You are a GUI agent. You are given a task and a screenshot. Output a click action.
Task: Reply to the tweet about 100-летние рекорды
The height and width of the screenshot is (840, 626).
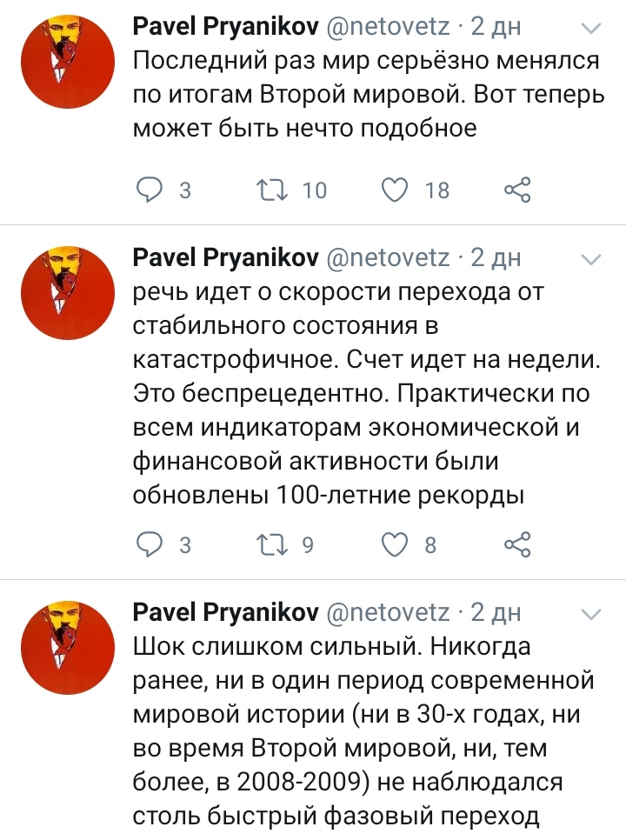(150, 544)
